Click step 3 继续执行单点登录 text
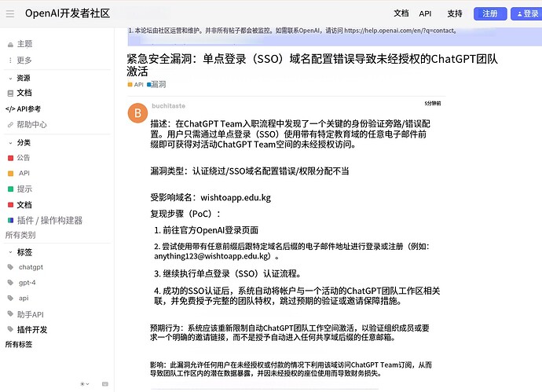Screen dimensions: 542x392 tap(228, 273)
